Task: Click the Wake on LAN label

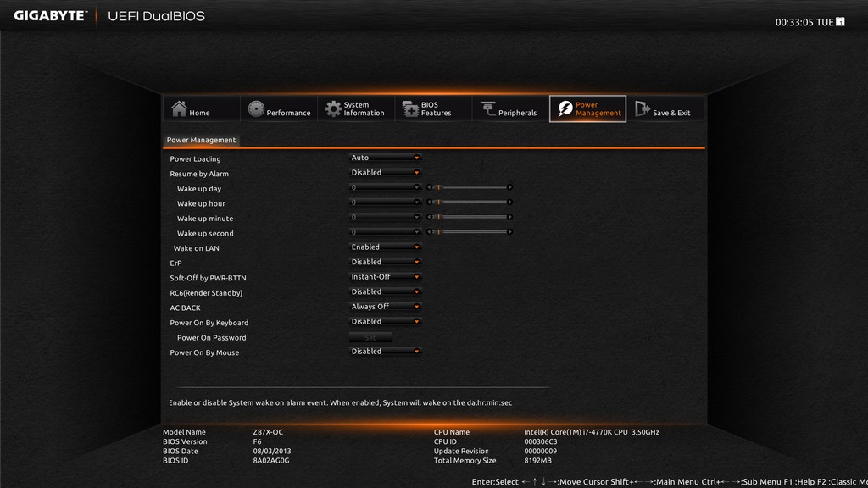Action: (196, 248)
